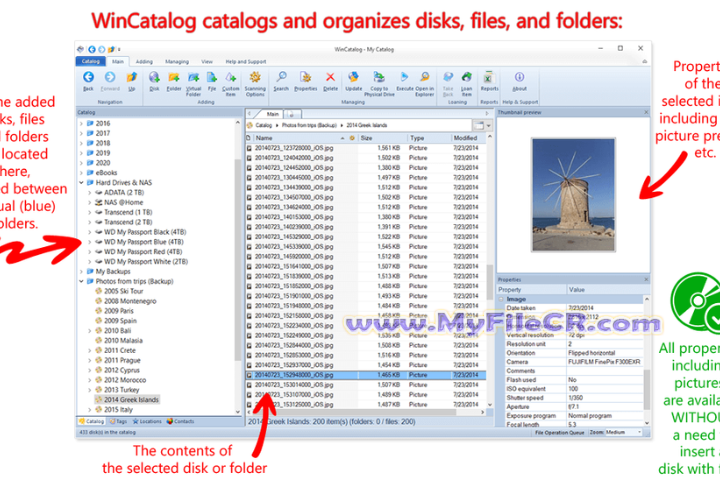Close the Thumbnail preview panel
Image resolution: width=720 pixels, height=480 pixels.
(x=646, y=112)
